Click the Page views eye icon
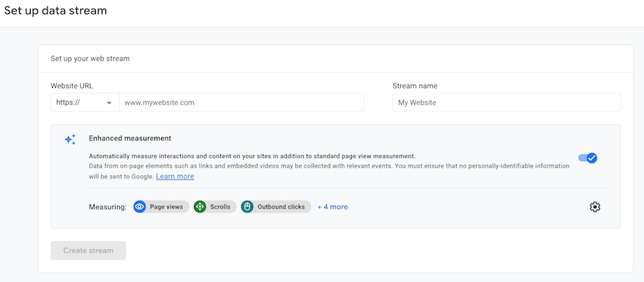This screenshot has height=282, width=644. (x=140, y=207)
